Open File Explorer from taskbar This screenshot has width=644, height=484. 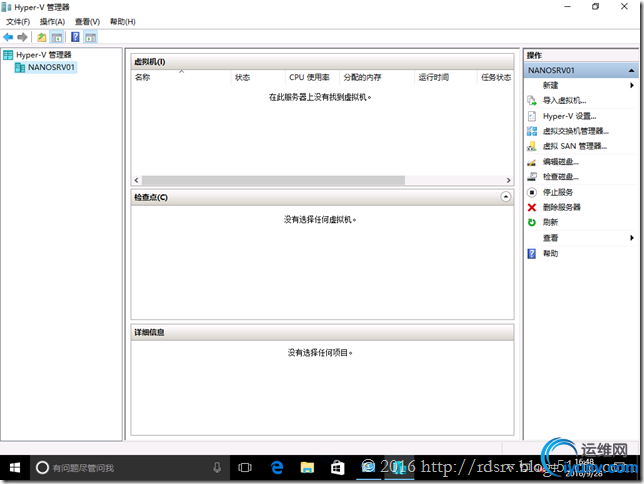pyautogui.click(x=307, y=468)
